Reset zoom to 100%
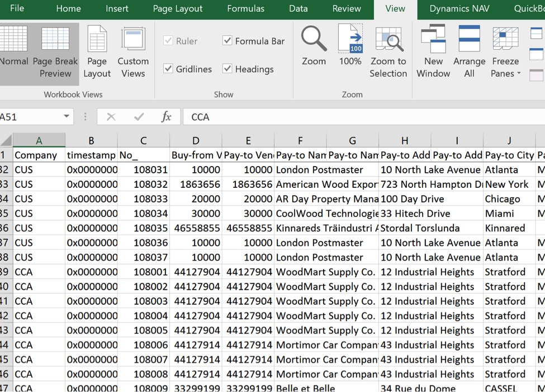Viewport: 545px width, 392px height. click(x=350, y=46)
